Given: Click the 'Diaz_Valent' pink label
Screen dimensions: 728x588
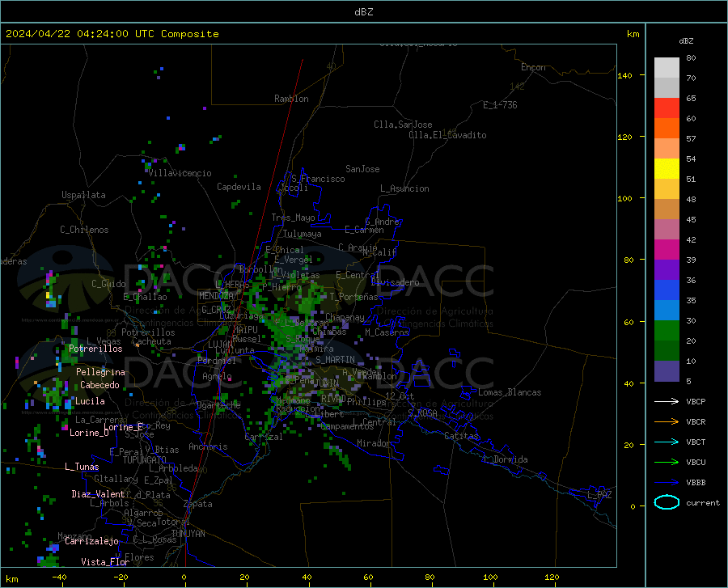Looking at the screenshot, I should click(x=98, y=494).
